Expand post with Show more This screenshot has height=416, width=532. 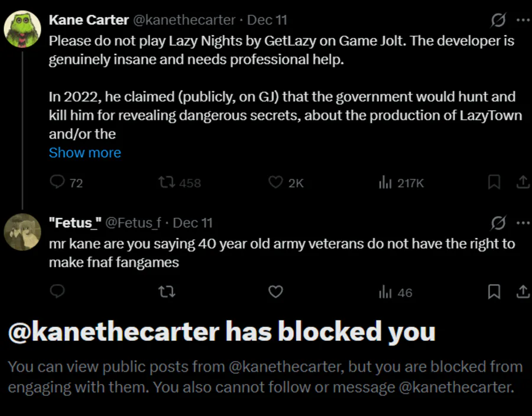pos(85,153)
